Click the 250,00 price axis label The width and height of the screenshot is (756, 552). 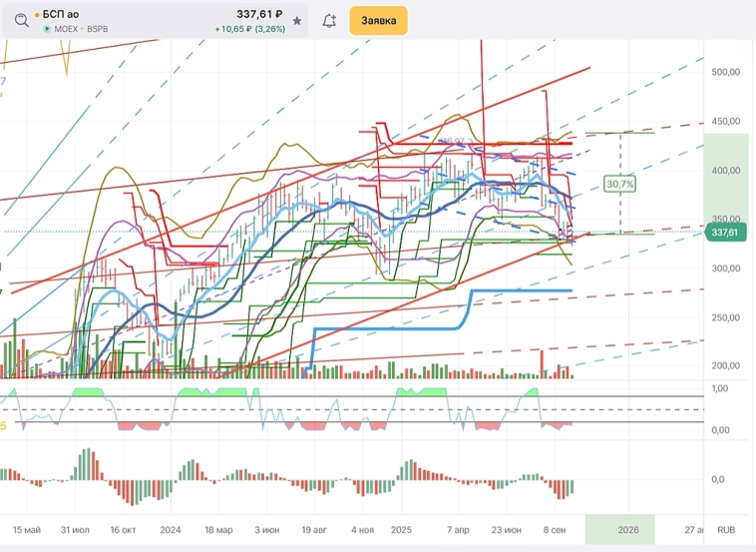726,317
